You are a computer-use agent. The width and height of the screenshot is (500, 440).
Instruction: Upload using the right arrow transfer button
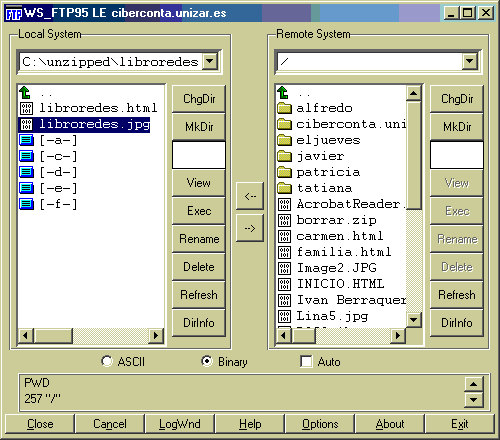[x=250, y=228]
